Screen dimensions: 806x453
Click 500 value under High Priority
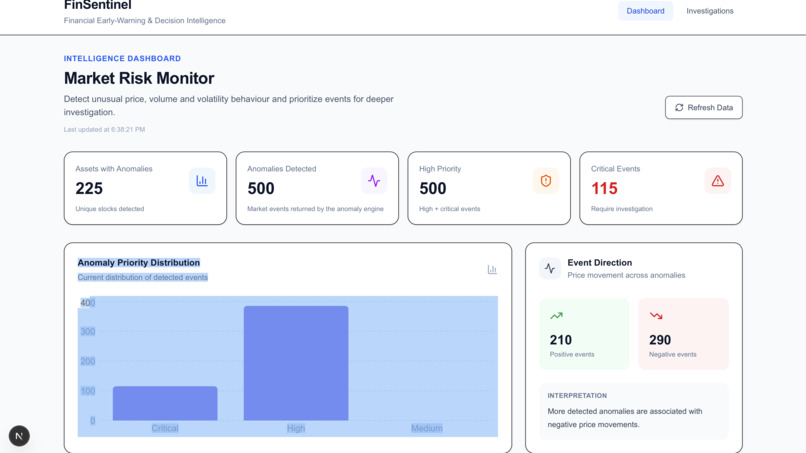tap(433, 189)
